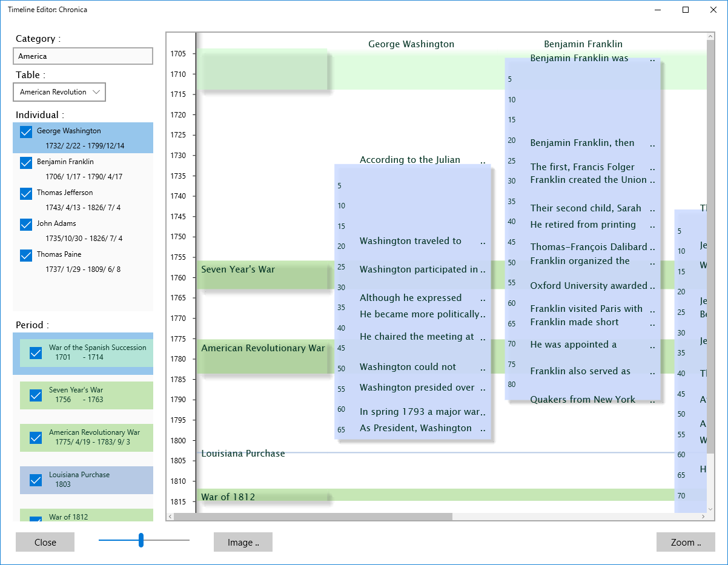The image size is (728, 565).
Task: Select Thomas Jefferson in the Individual list
Action: pyautogui.click(x=65, y=193)
